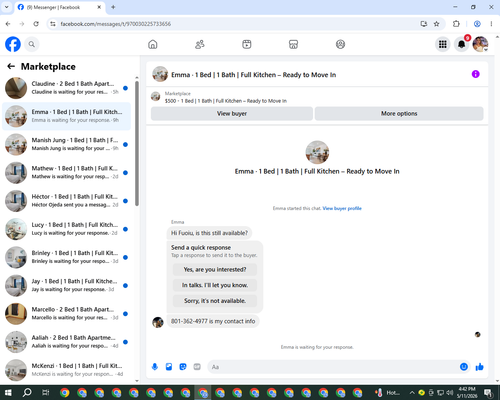The image size is (500, 400).
Task: Open Marcello 2 Bed 1 Bath conversation
Action: click(x=67, y=314)
